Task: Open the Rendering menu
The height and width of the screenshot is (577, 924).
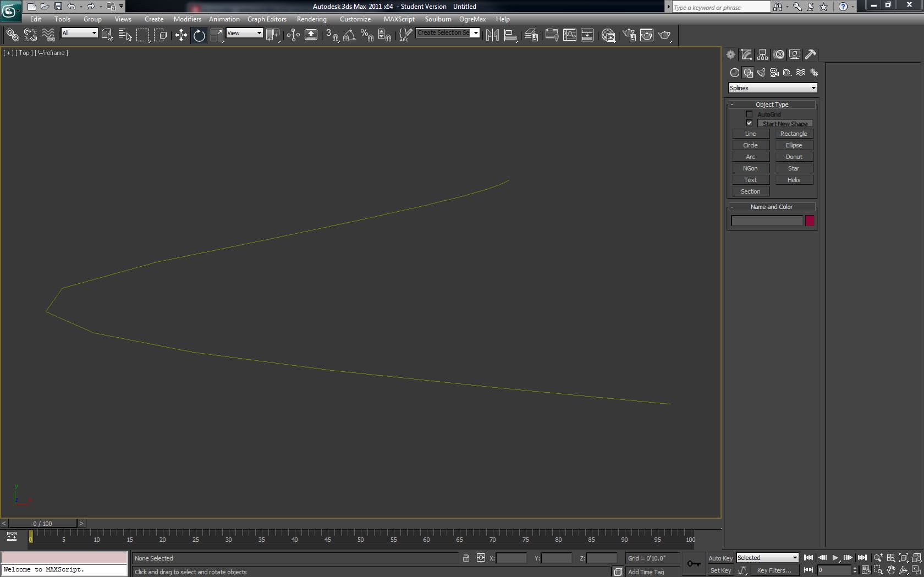Action: [311, 19]
